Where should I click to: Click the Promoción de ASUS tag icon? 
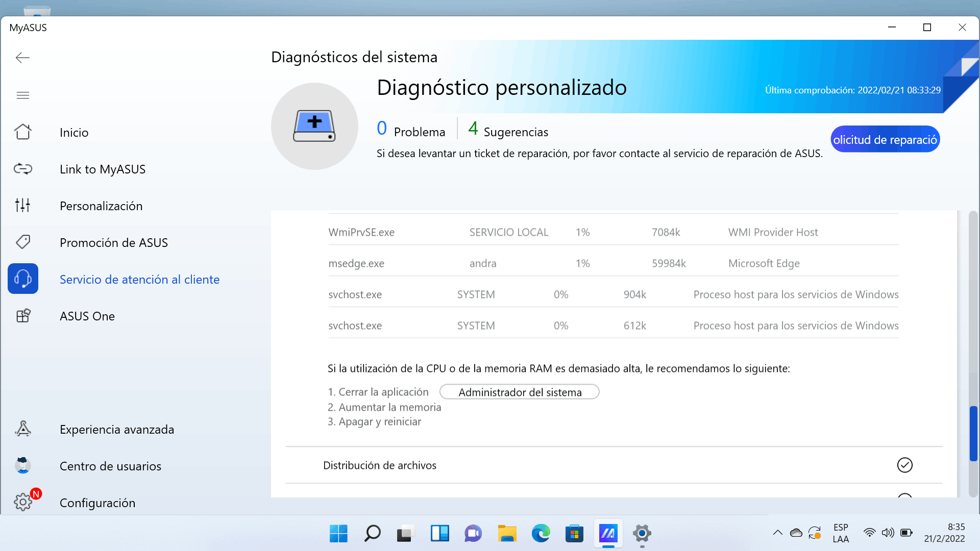[x=22, y=242]
